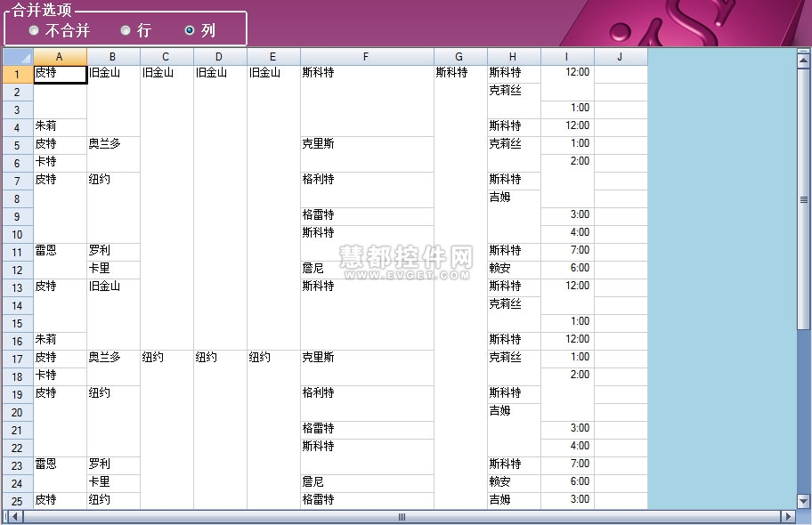Click the split box above vertical scrollbar
Image resolution: width=812 pixels, height=525 pixels.
(x=803, y=52)
